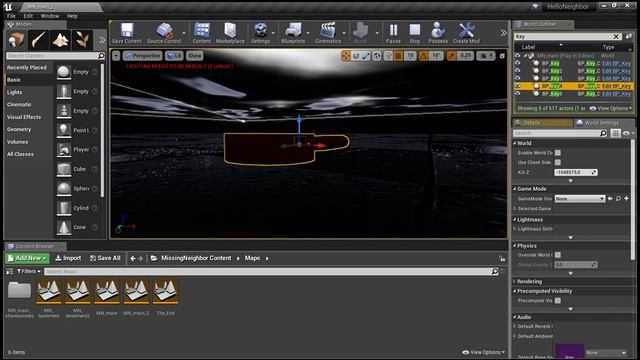The image size is (640, 360).
Task: Open scale snap 0.25 dropdown
Action: tap(465, 56)
